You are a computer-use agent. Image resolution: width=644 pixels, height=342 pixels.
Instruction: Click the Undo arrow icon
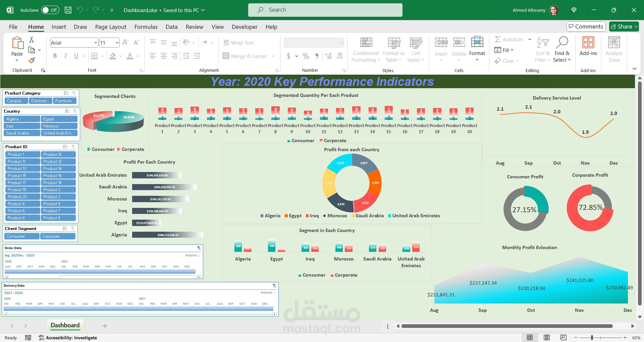pos(79,10)
